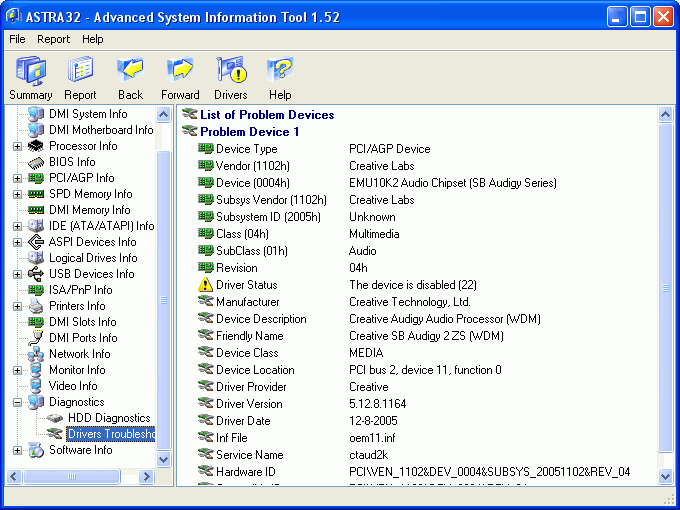The width and height of the screenshot is (680, 510).
Task: Select the DMI Motherboard Info icon
Action: coord(36,130)
